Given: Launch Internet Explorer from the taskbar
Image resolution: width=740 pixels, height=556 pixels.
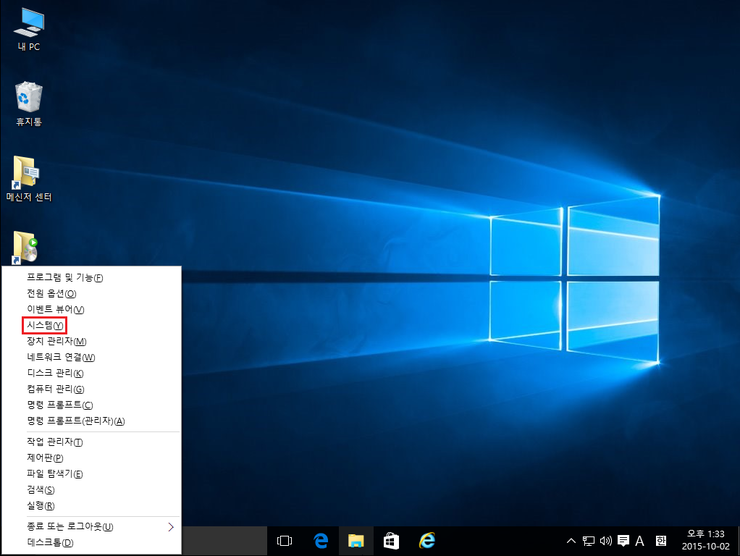Looking at the screenshot, I should [x=427, y=541].
